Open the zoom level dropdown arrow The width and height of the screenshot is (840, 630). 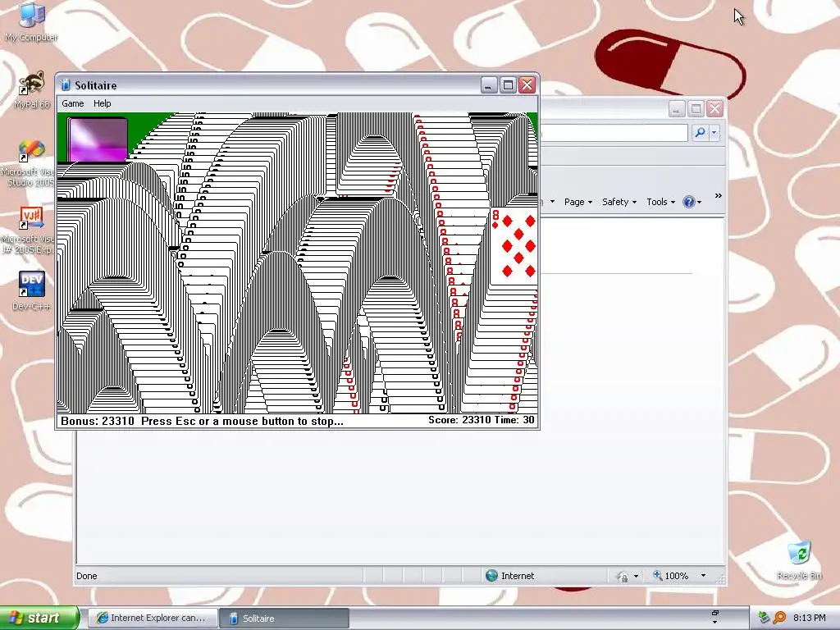(703, 575)
